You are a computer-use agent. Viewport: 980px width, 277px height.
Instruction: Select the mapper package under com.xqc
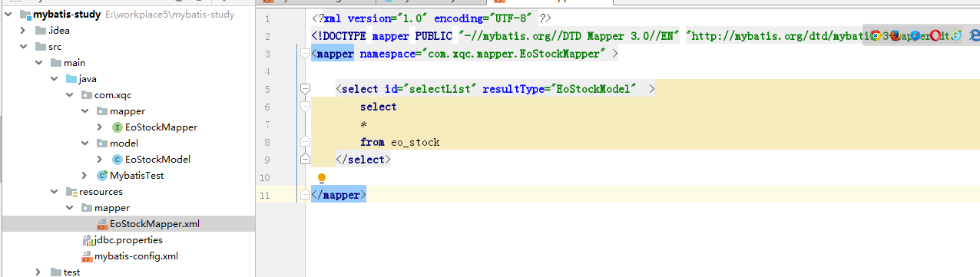coord(127,111)
